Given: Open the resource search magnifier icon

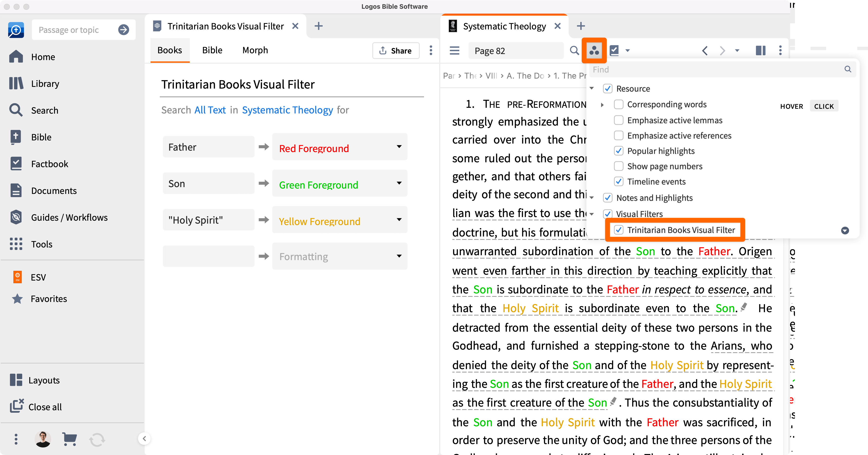Looking at the screenshot, I should point(575,50).
